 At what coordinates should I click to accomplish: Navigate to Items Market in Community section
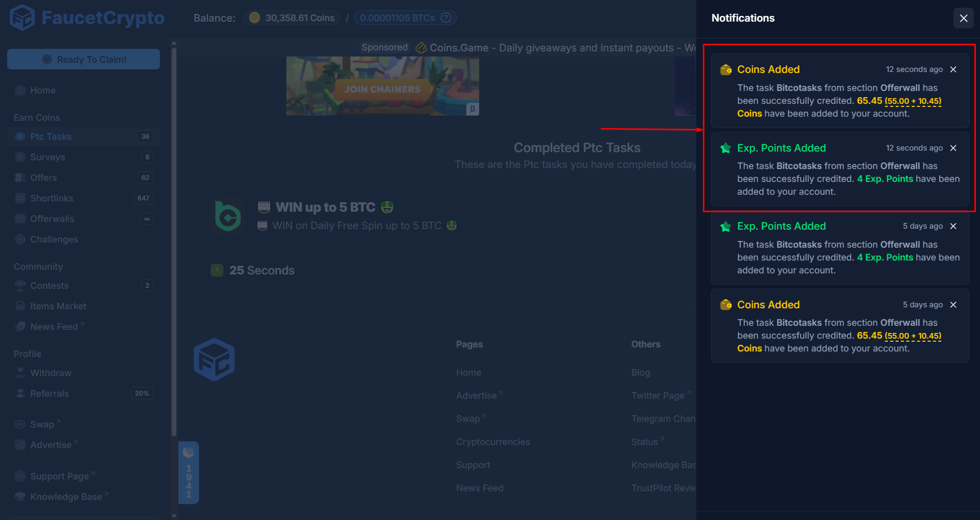pos(58,306)
